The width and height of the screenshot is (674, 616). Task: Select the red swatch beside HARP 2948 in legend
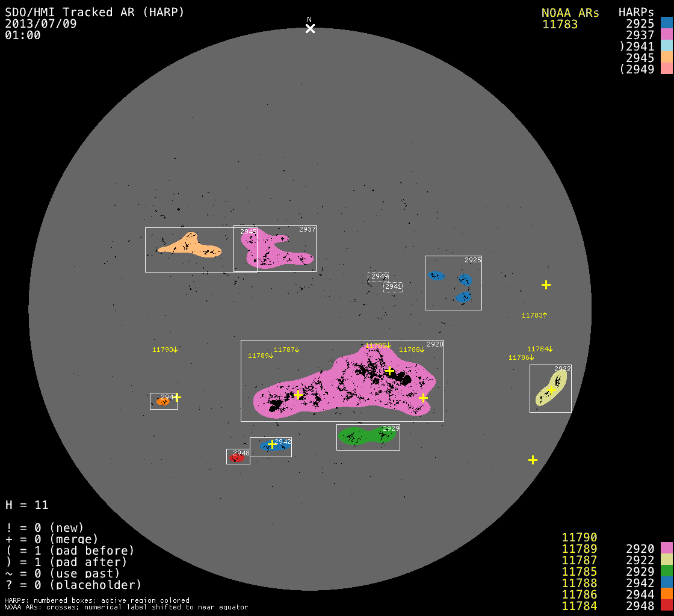point(666,605)
